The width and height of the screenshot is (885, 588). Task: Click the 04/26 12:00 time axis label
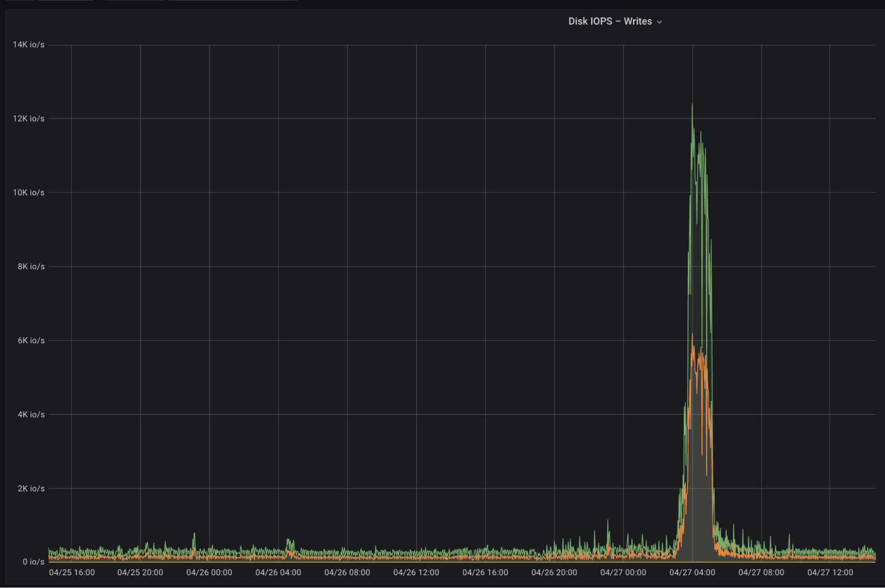coord(416,572)
